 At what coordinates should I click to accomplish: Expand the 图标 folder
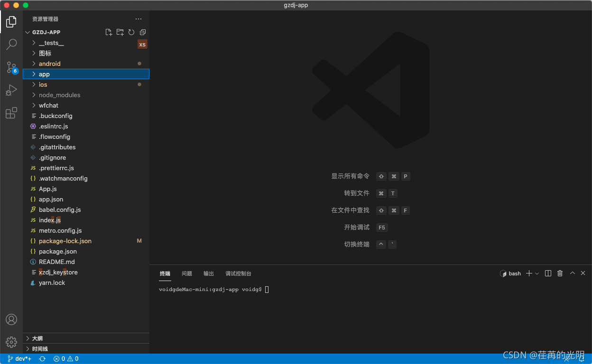[86, 53]
